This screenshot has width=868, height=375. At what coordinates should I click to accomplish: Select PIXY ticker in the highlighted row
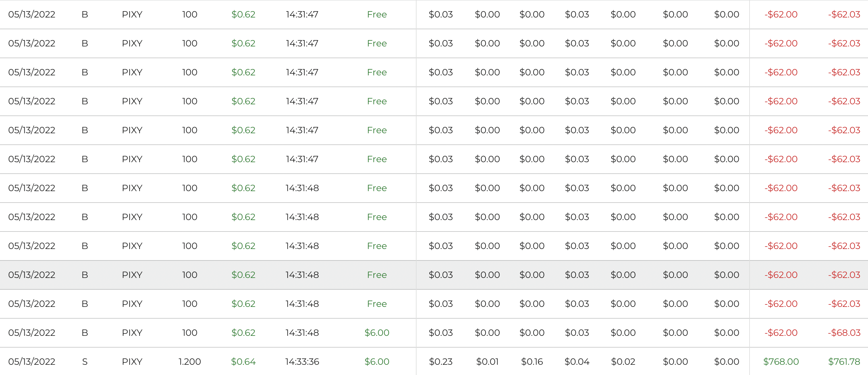(x=132, y=275)
